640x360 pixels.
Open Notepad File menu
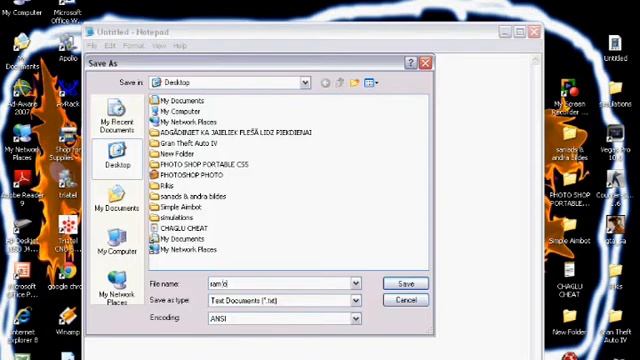(x=92, y=46)
